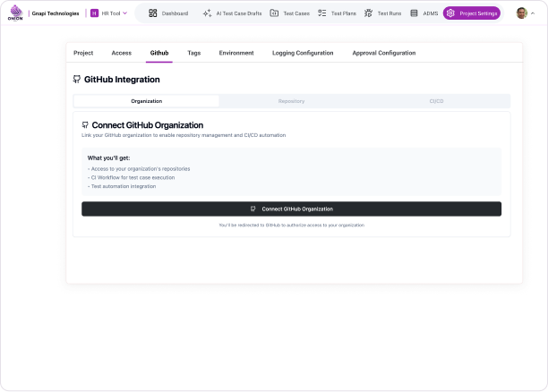Click the Omon logo icon

click(x=15, y=13)
